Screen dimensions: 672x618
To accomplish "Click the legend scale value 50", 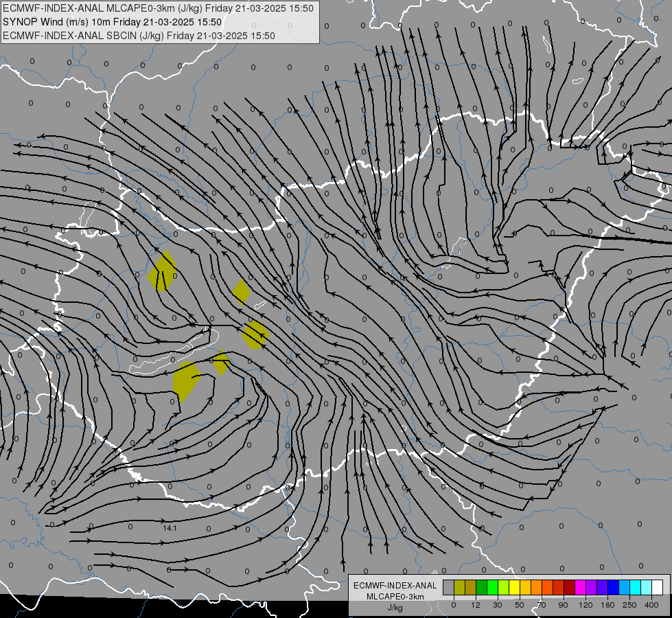I will [x=520, y=605].
